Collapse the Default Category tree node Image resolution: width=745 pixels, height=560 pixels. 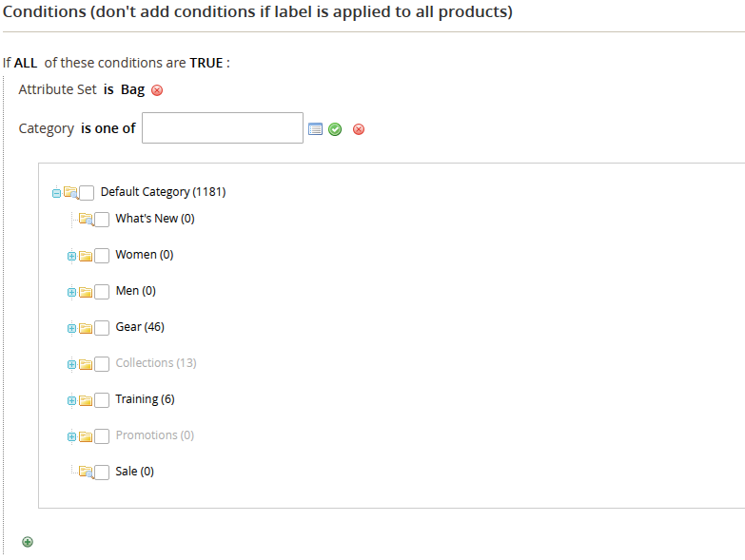tap(56, 193)
